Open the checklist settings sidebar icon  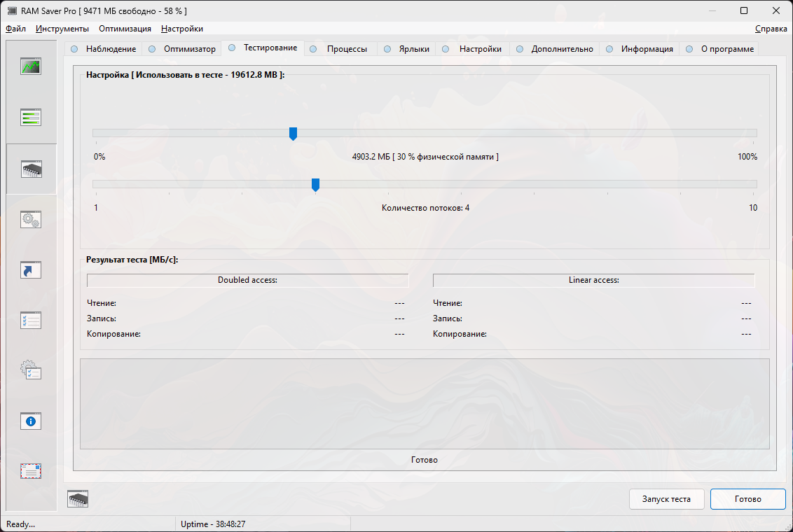coord(31,321)
